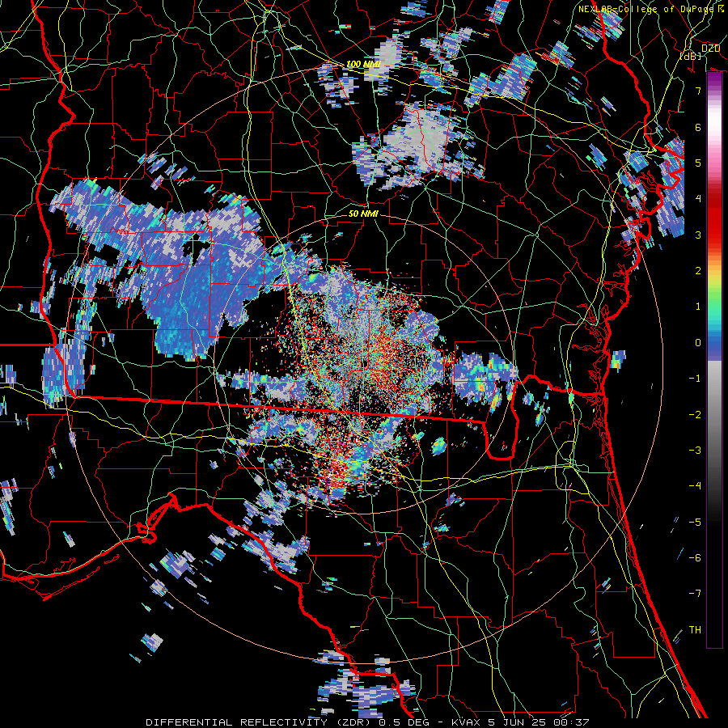Image resolution: width=728 pixels, height=728 pixels.
Task: Click the cyan-blue band of the color bar
Action: 714,332
